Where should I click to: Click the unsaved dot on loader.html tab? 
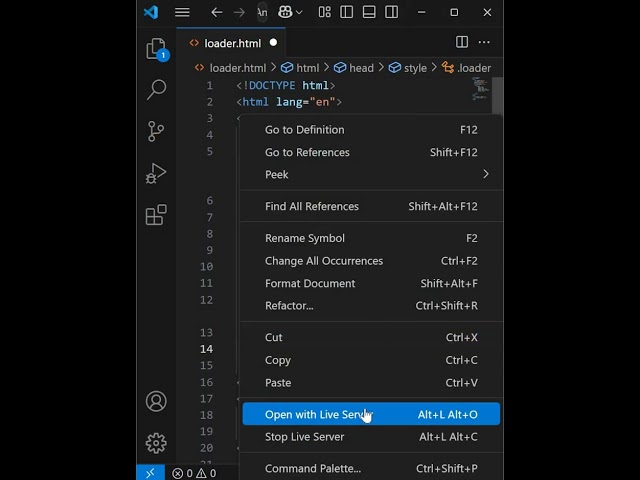(x=273, y=42)
